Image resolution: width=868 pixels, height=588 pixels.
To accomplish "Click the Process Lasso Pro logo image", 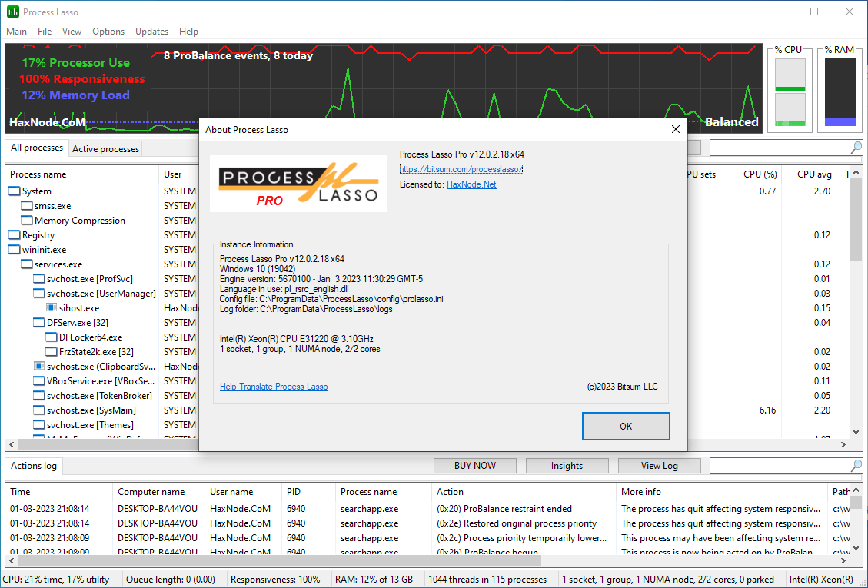I will coord(298,183).
